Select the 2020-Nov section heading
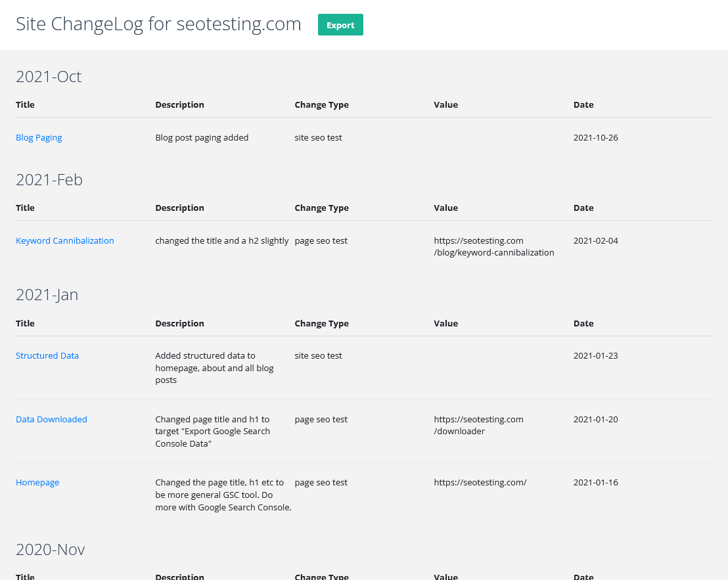 (x=51, y=549)
